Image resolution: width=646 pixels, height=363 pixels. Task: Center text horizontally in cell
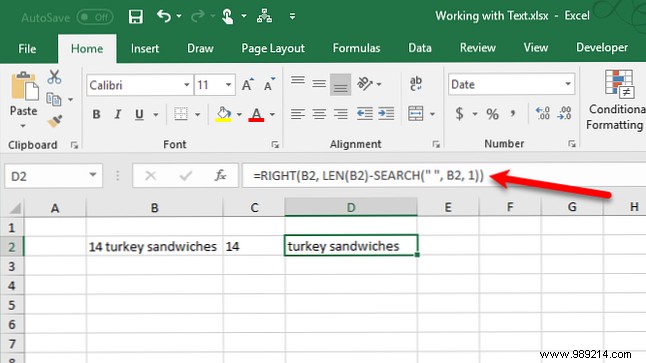(319, 114)
